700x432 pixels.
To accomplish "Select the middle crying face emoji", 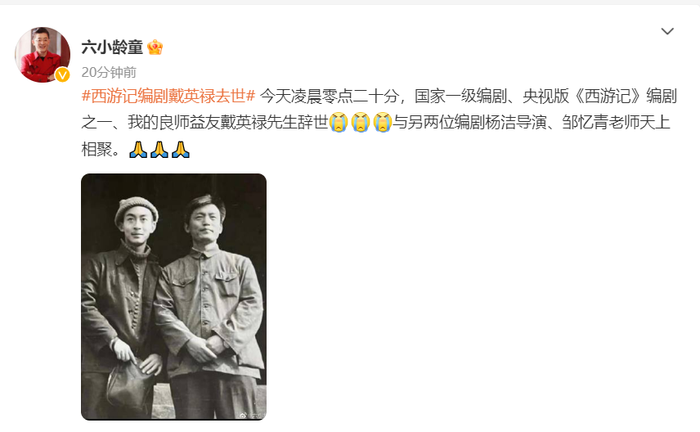I will 361,122.
